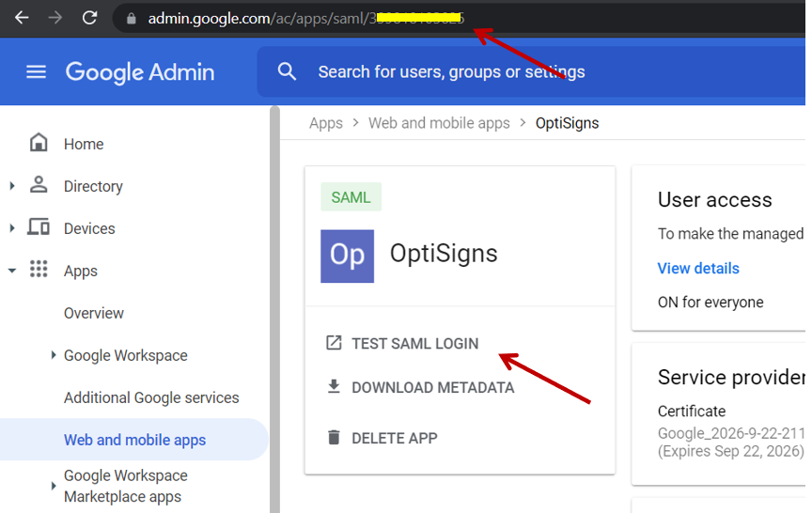
Task: Click the search magnifier icon
Action: pos(288,72)
